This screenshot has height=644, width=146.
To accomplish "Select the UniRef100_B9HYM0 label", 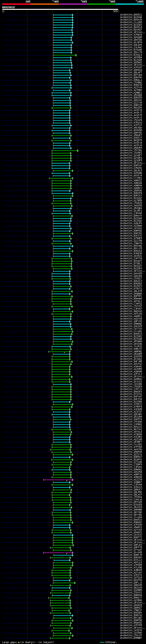I will point(131,77).
